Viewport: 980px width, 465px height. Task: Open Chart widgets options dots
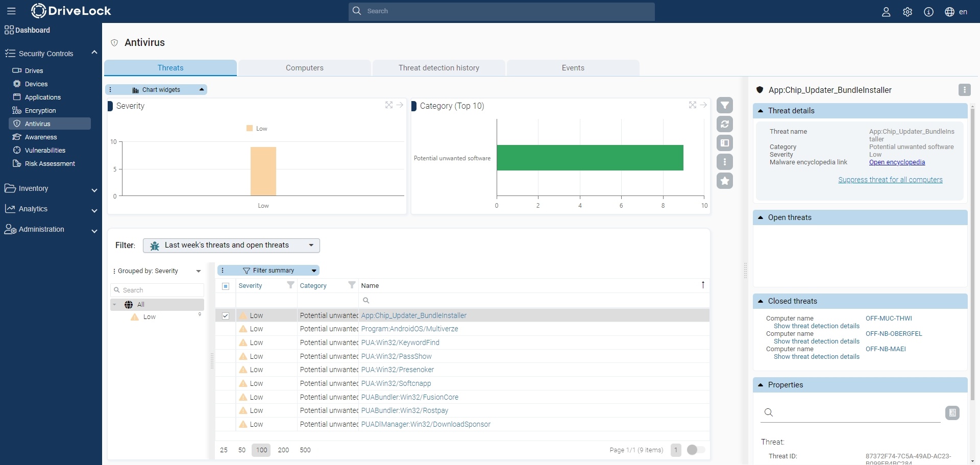coord(110,90)
